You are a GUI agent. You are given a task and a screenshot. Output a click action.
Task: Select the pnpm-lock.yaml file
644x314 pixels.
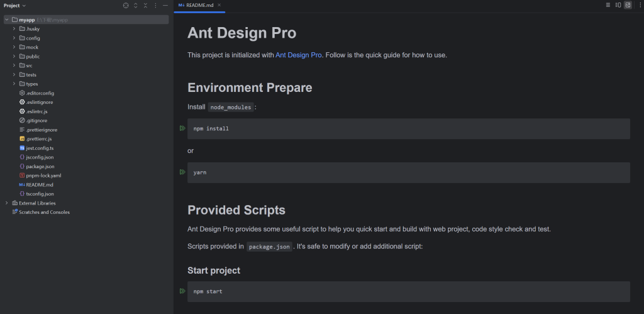tap(40, 176)
